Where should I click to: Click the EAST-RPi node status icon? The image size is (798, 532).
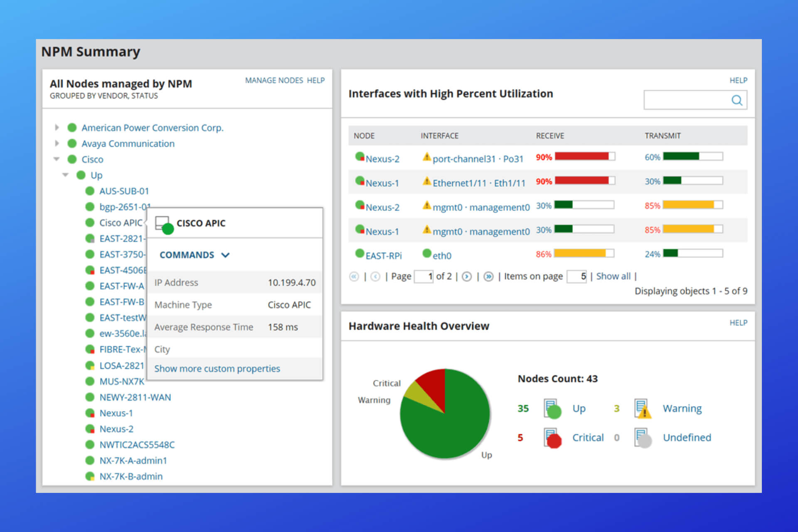pyautogui.click(x=360, y=253)
